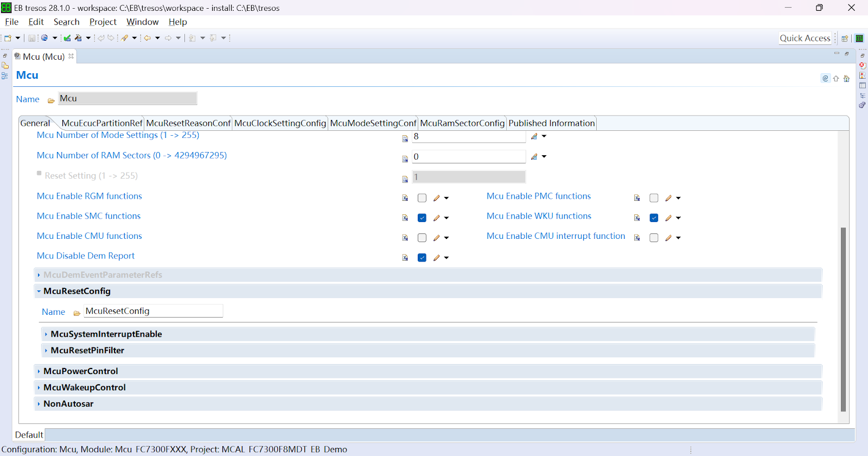Open the Outline tree icon in right sidebar
The height and width of the screenshot is (456, 868).
click(x=863, y=96)
